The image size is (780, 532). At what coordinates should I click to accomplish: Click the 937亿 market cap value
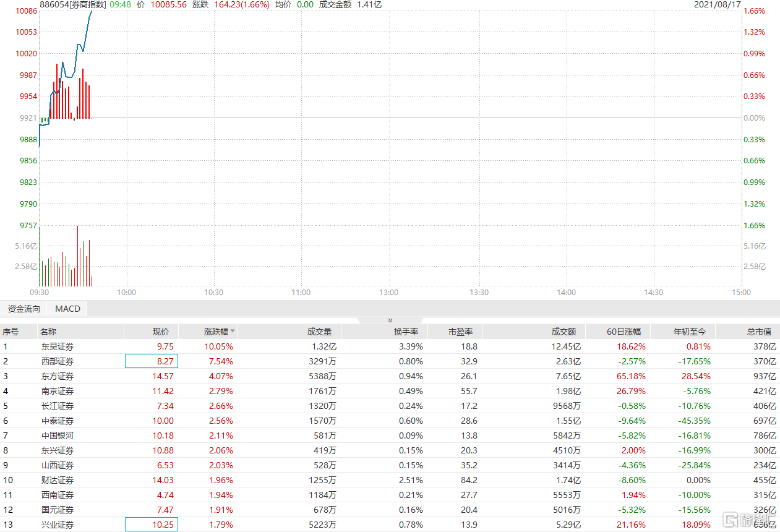(765, 376)
